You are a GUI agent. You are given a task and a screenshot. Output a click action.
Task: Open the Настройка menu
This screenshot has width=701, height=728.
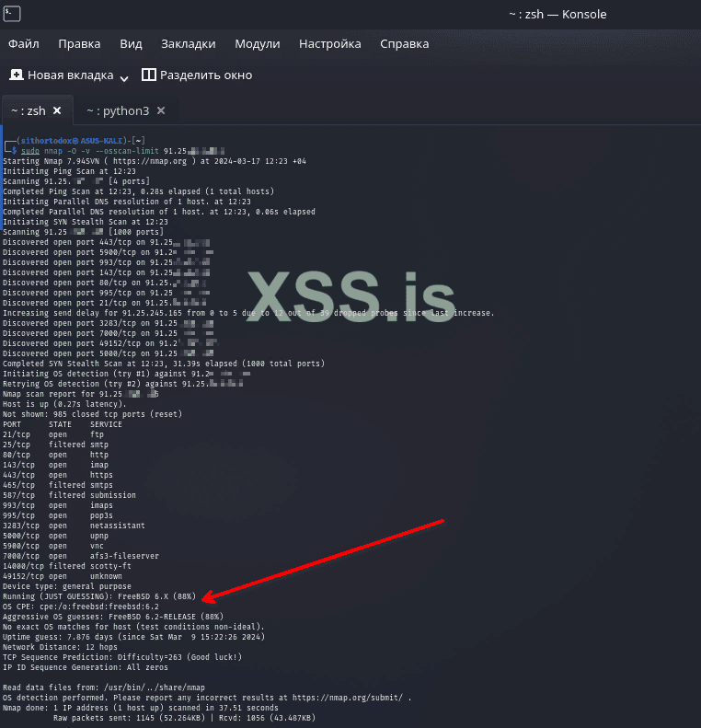tap(330, 43)
